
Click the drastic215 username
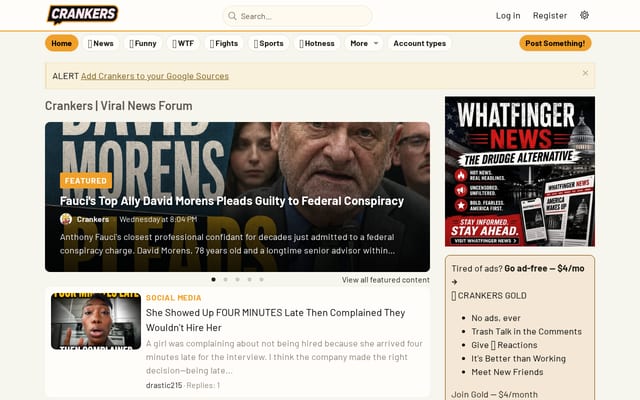click(x=164, y=385)
